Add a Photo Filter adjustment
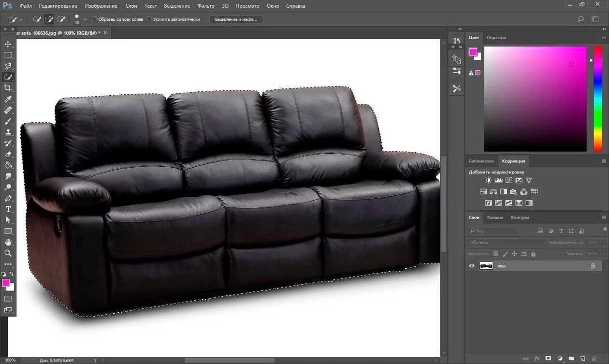 click(x=514, y=192)
